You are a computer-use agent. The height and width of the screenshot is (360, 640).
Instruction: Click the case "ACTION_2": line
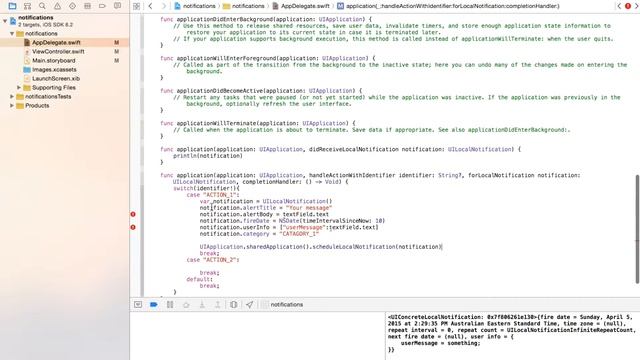pyautogui.click(x=213, y=260)
